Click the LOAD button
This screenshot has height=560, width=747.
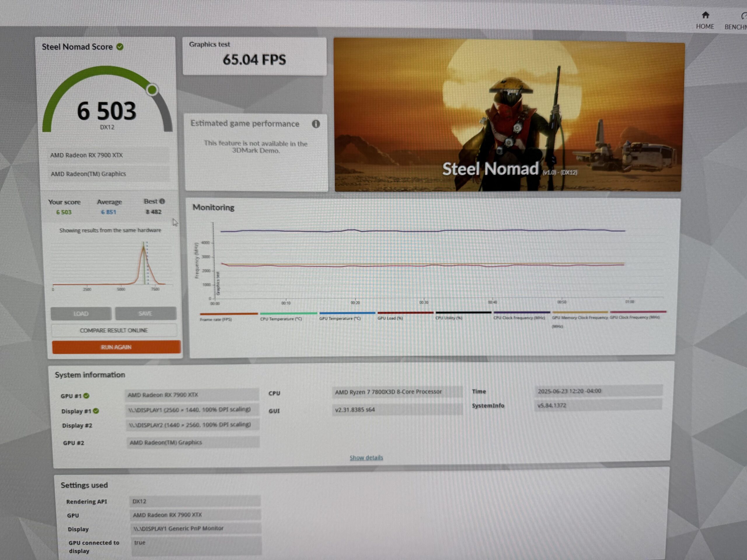pos(81,314)
